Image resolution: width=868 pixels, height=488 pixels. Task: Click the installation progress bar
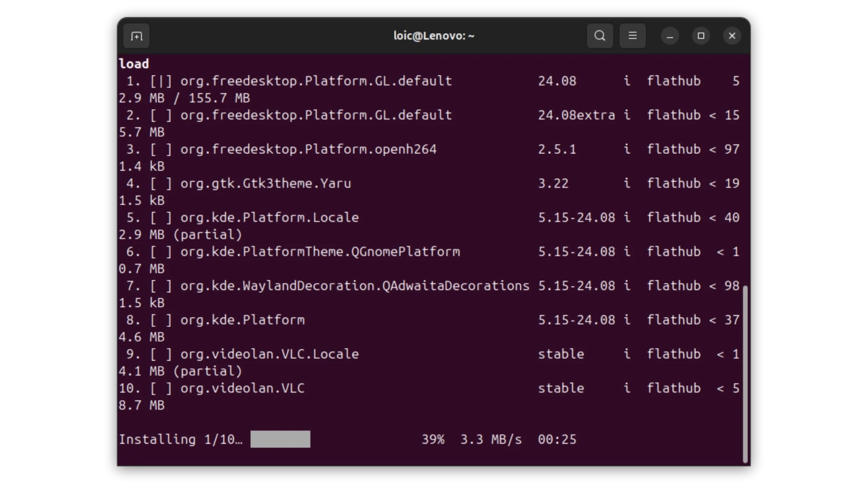(280, 439)
